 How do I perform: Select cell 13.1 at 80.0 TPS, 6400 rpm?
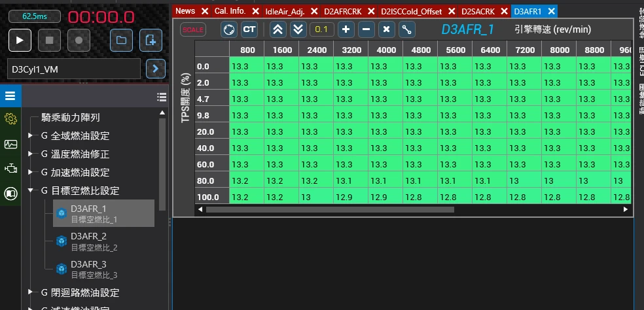(489, 181)
